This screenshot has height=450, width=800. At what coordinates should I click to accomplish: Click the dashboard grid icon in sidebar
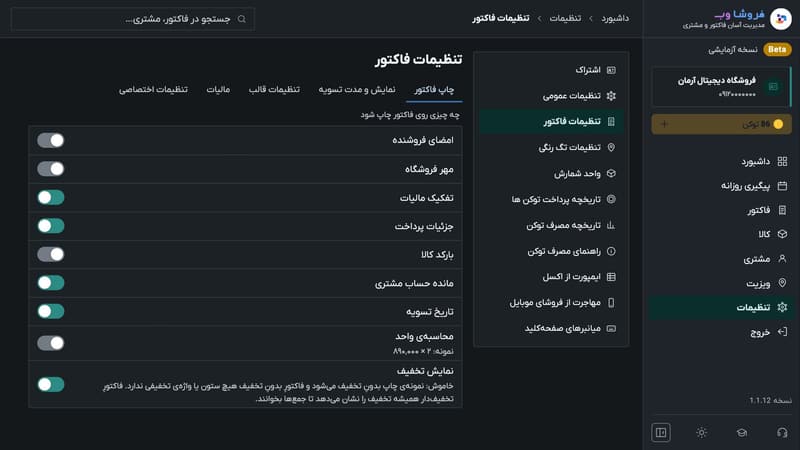[x=782, y=161]
